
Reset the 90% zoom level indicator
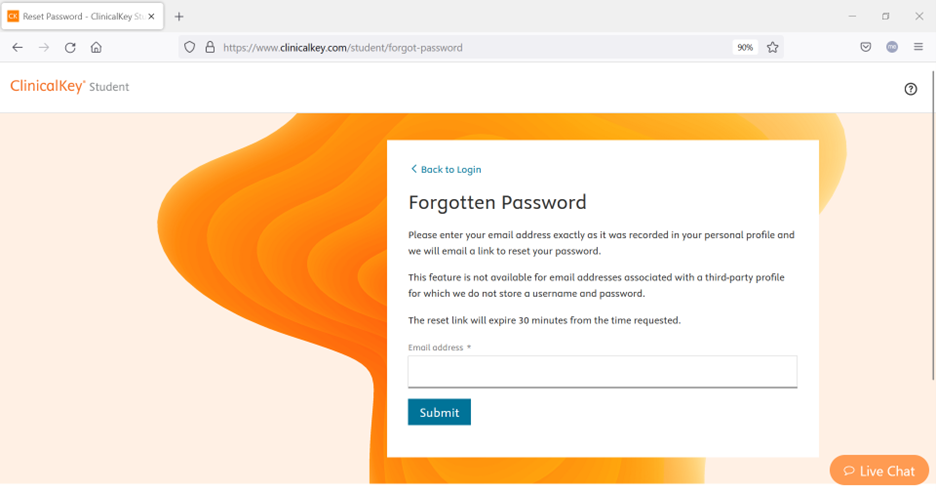tap(744, 47)
